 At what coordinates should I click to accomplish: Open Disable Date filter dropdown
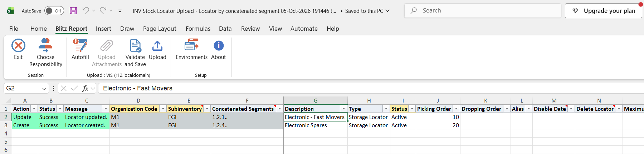[x=571, y=109]
